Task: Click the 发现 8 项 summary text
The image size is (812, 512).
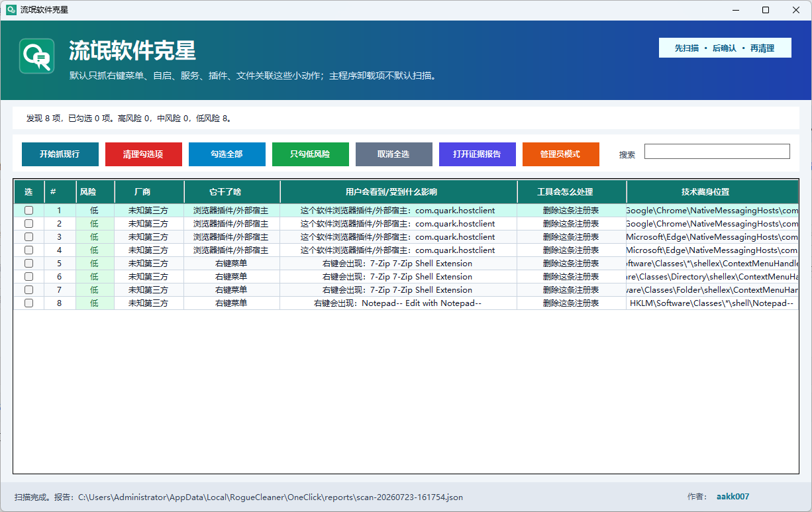Action: pyautogui.click(x=129, y=119)
